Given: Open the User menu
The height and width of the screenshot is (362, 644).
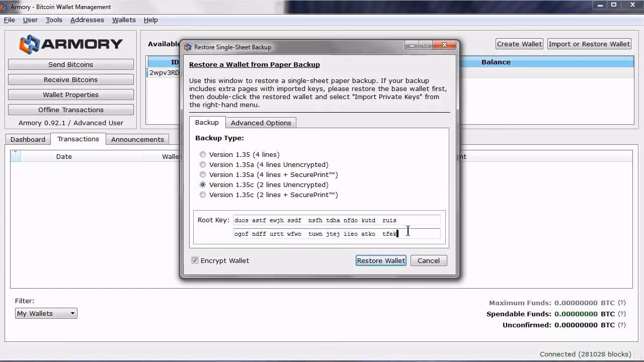Looking at the screenshot, I should tap(30, 20).
